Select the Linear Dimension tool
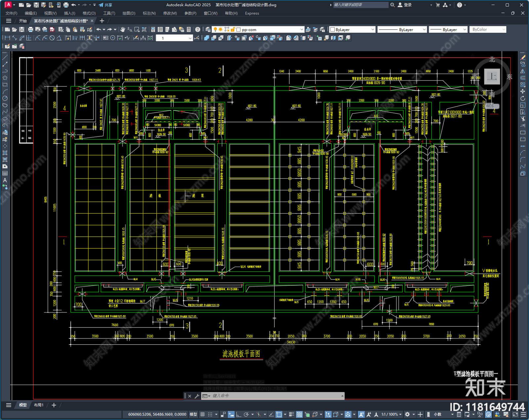The width and height of the screenshot is (529, 420). [x=7, y=38]
